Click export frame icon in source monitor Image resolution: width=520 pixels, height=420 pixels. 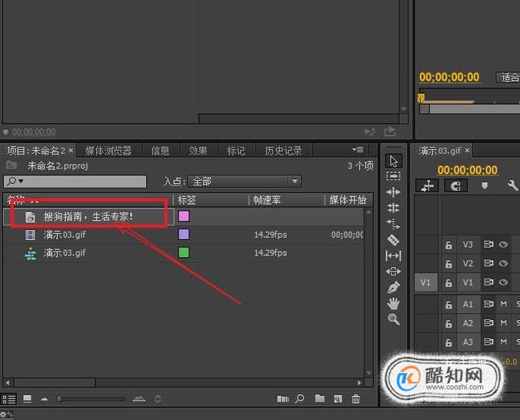(390, 132)
